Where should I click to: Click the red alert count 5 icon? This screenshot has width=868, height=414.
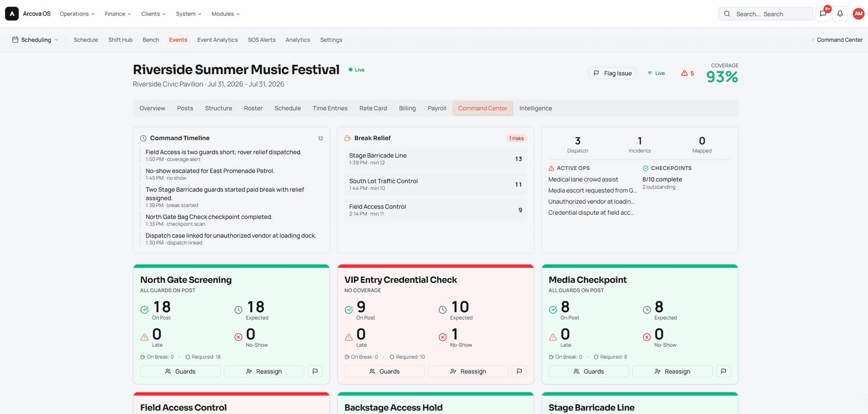[687, 73]
